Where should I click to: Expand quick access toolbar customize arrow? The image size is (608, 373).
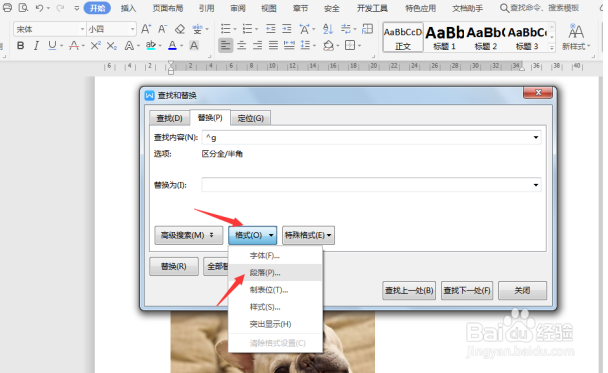pyautogui.click(x=76, y=8)
